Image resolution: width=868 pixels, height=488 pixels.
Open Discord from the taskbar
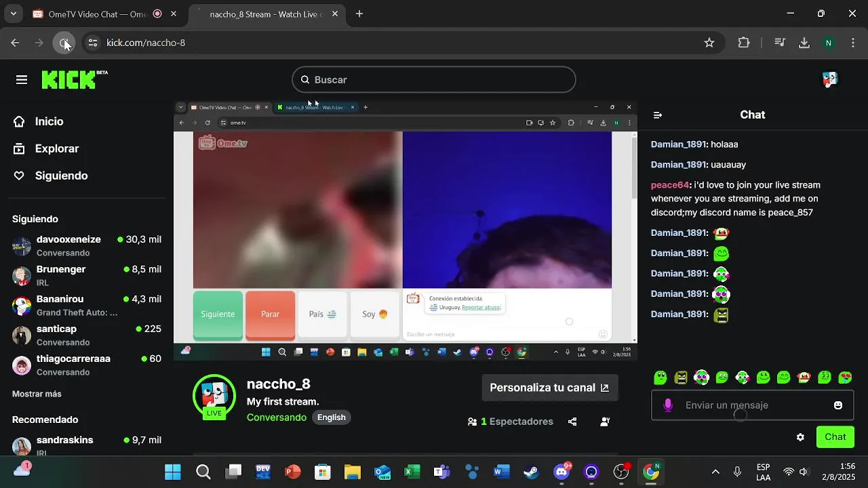(x=561, y=472)
